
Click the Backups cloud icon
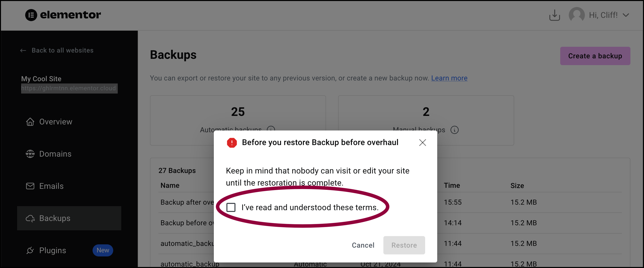coord(30,218)
